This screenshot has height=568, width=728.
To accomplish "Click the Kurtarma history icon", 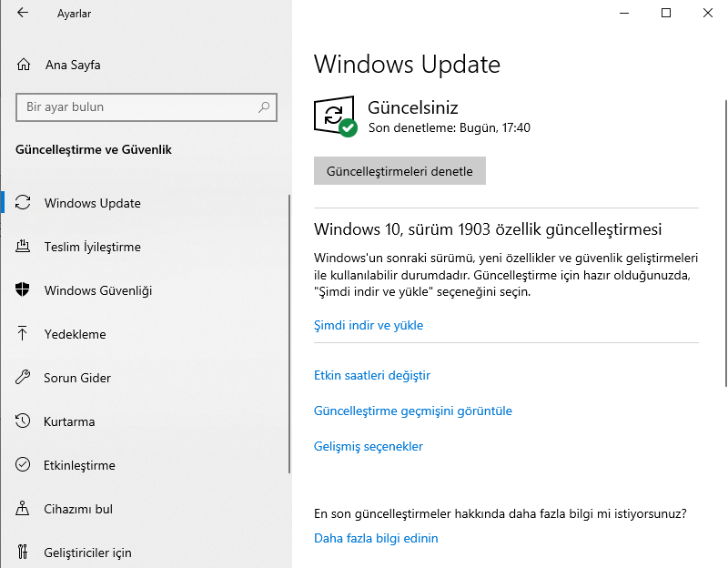I will pos(22,421).
